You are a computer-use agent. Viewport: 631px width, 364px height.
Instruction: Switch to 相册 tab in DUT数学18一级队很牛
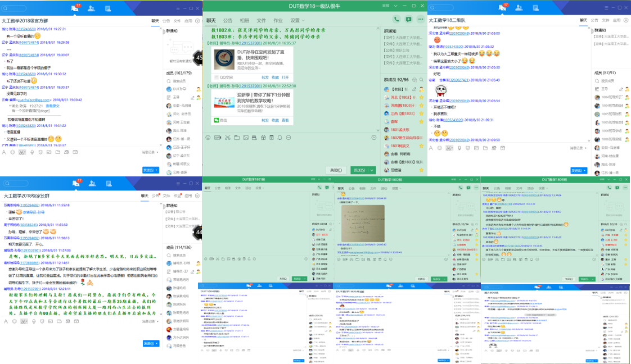point(244,20)
